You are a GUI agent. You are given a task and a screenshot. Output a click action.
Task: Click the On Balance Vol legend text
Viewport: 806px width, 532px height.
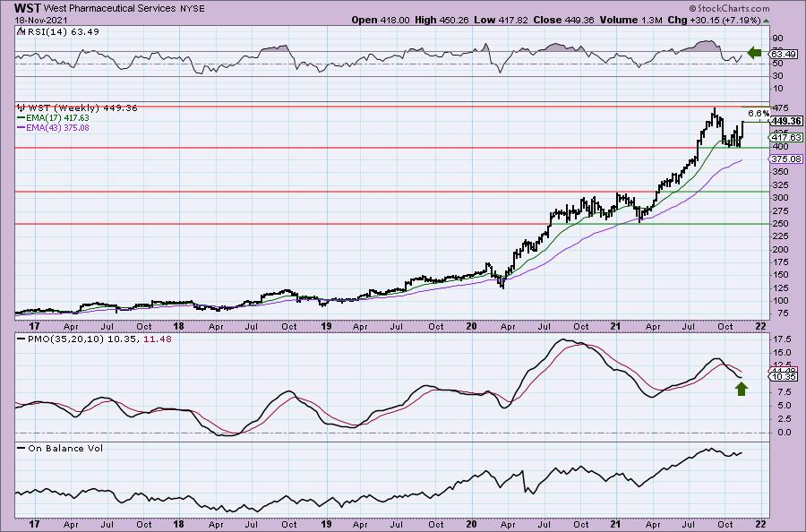tap(65, 448)
